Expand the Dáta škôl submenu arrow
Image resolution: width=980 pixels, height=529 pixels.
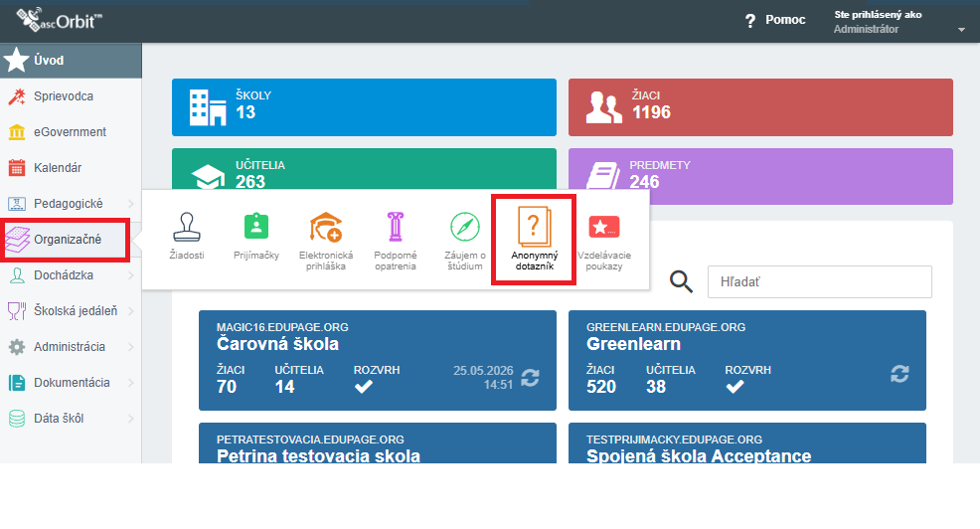click(130, 419)
